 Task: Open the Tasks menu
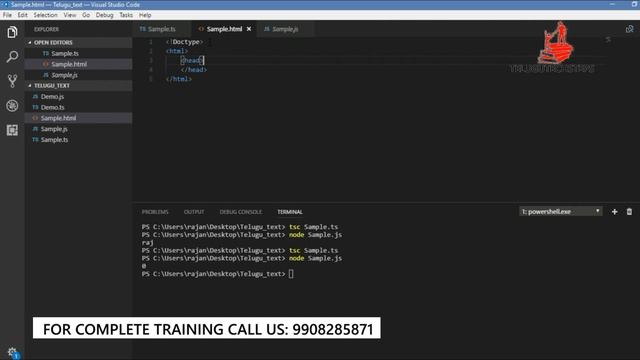[126, 15]
